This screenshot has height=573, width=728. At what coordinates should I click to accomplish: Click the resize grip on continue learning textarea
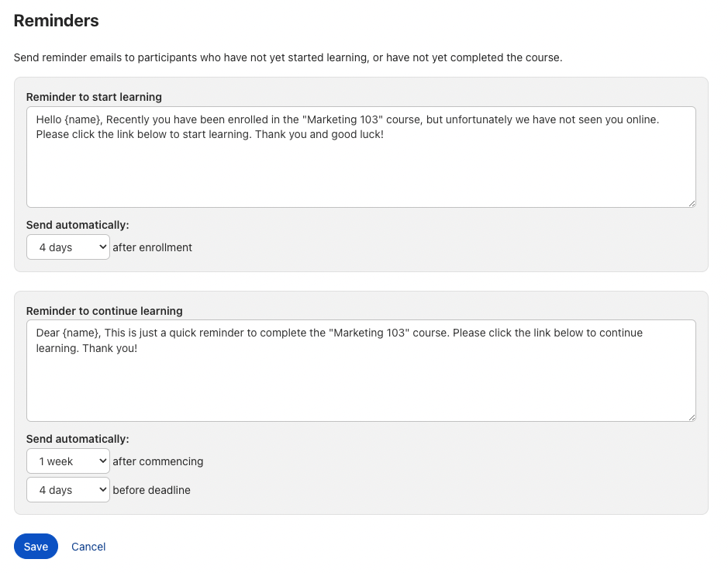pos(691,416)
